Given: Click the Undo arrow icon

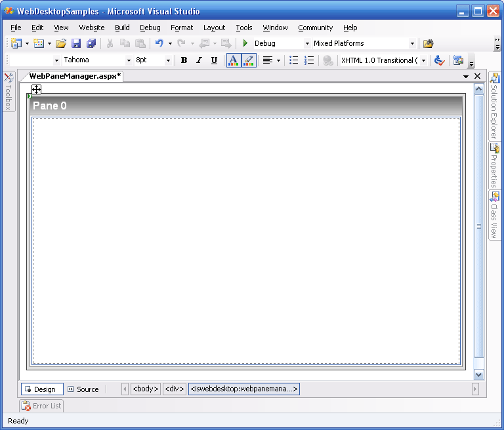Looking at the screenshot, I should point(159,43).
